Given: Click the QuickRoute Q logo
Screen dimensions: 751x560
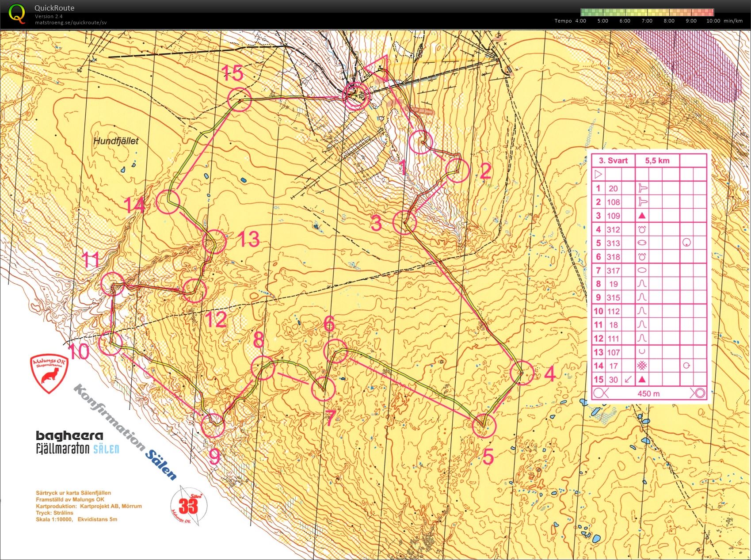Looking at the screenshot, I should 17,13.
